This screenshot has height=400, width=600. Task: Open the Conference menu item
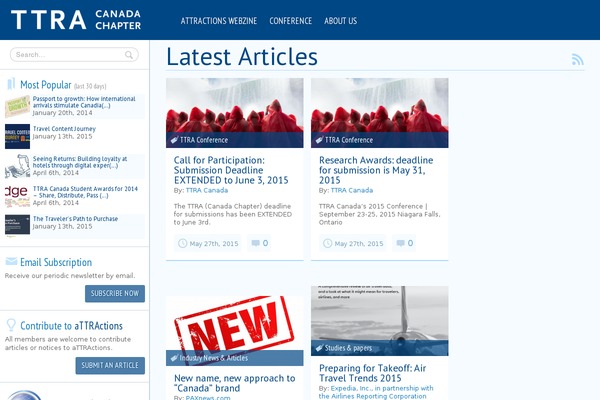pyautogui.click(x=290, y=21)
